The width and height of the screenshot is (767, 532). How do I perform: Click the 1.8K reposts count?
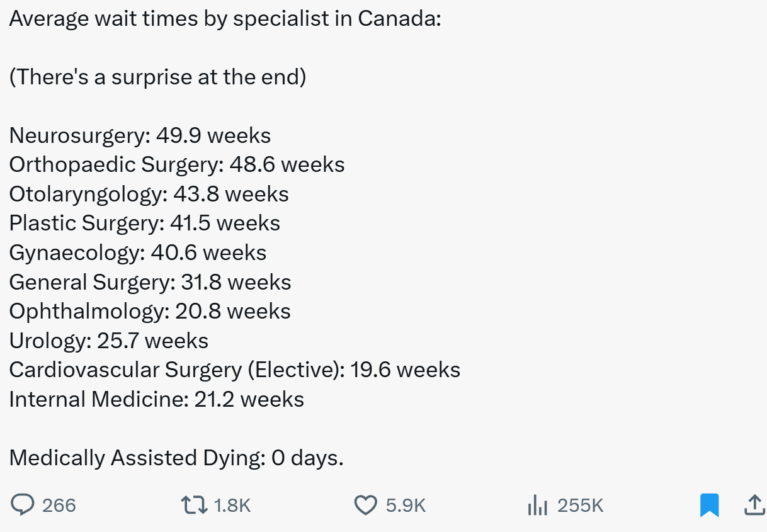pyautogui.click(x=232, y=506)
